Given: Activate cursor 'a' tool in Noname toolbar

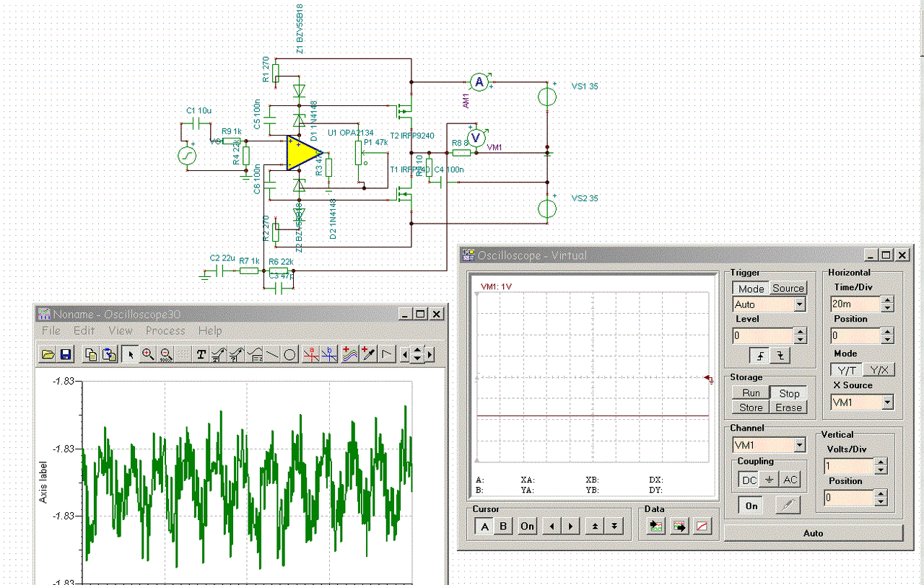Looking at the screenshot, I should click(x=312, y=354).
